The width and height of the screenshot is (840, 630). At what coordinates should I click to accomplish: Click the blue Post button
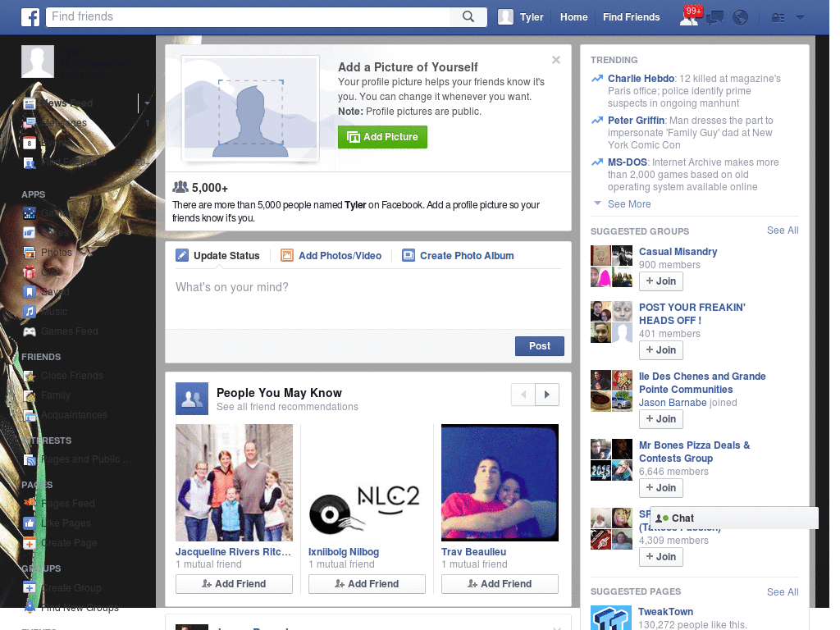pyautogui.click(x=540, y=346)
